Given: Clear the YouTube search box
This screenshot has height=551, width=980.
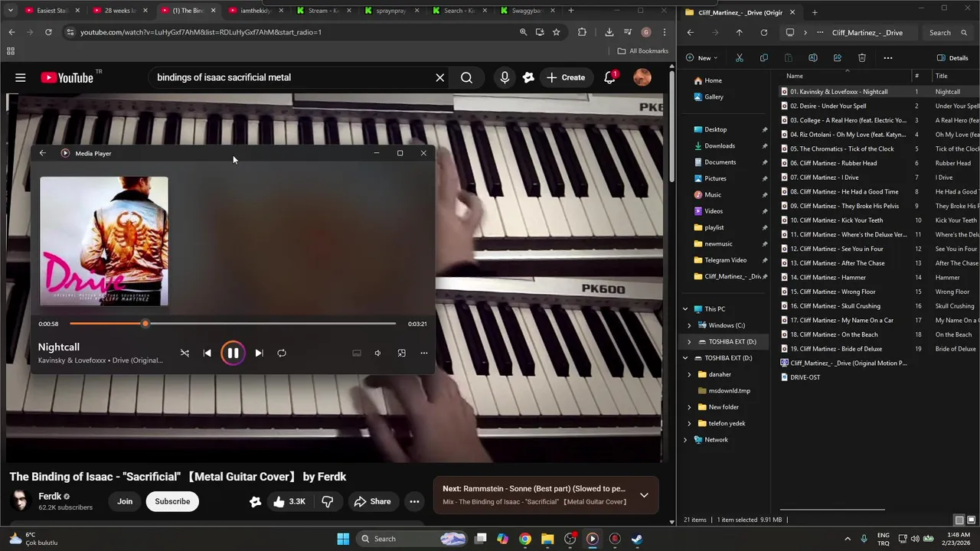Looking at the screenshot, I should pos(440,77).
